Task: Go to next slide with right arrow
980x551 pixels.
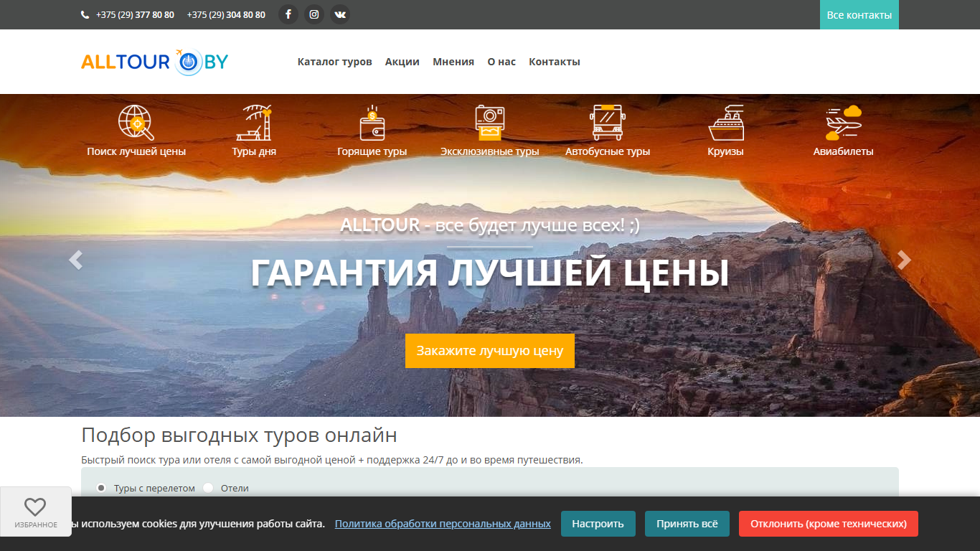Action: (904, 260)
